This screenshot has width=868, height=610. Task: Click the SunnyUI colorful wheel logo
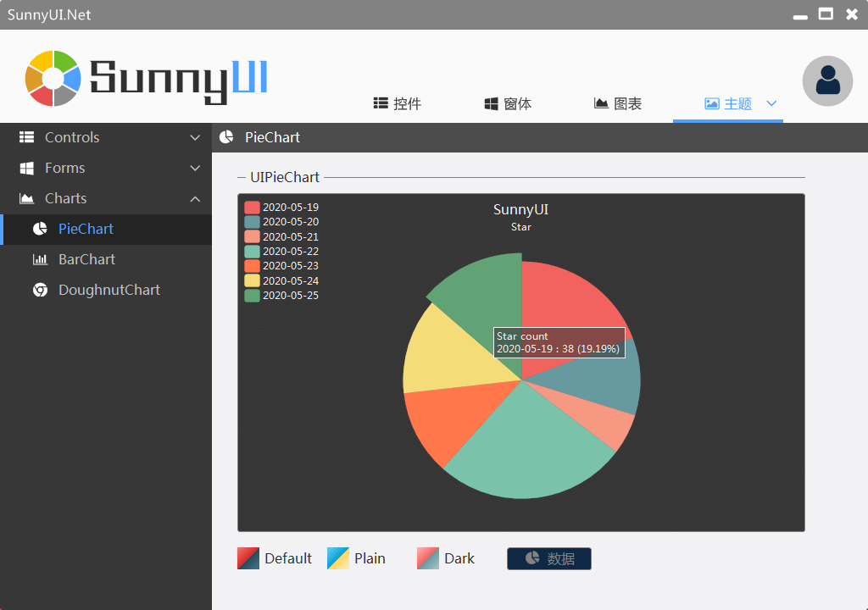53,79
